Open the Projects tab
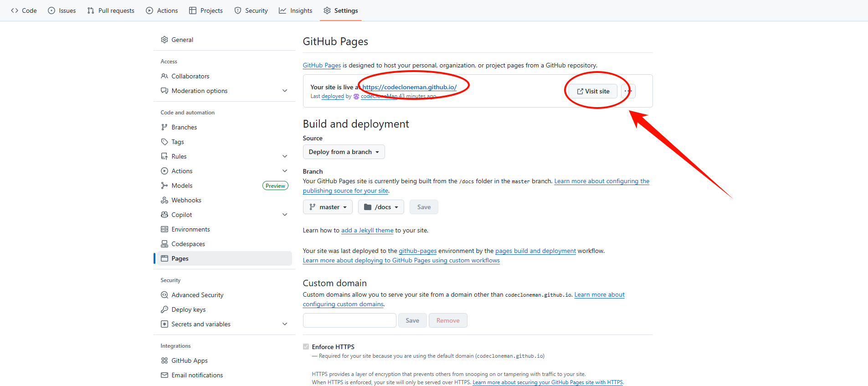 pos(206,10)
